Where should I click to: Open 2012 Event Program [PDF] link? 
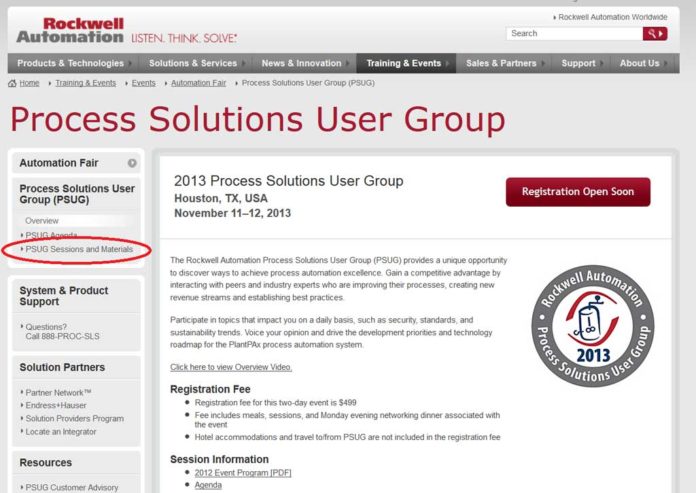[x=243, y=473]
